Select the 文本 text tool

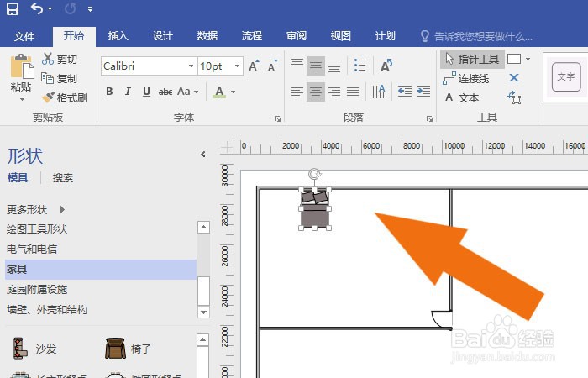[x=462, y=98]
